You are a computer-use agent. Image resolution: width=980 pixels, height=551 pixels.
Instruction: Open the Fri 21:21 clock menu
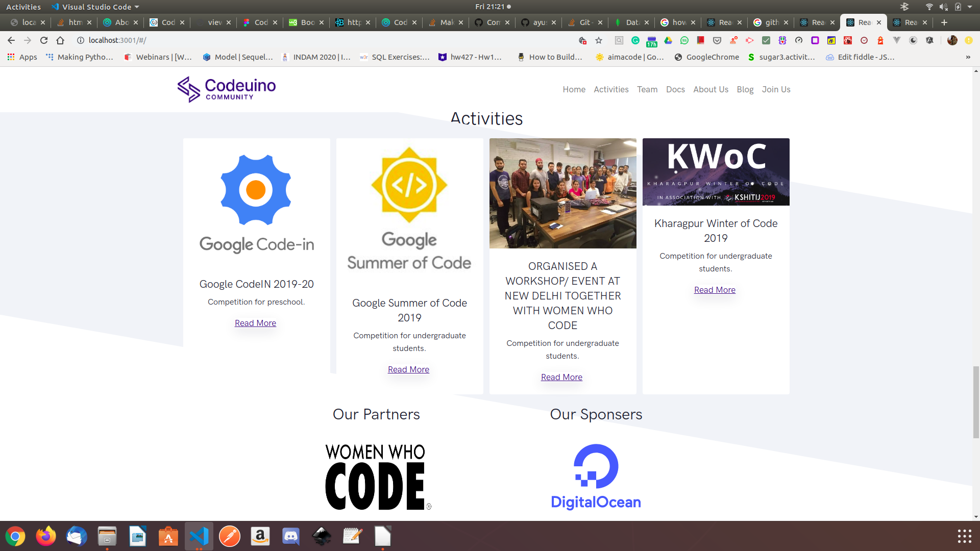(493, 7)
